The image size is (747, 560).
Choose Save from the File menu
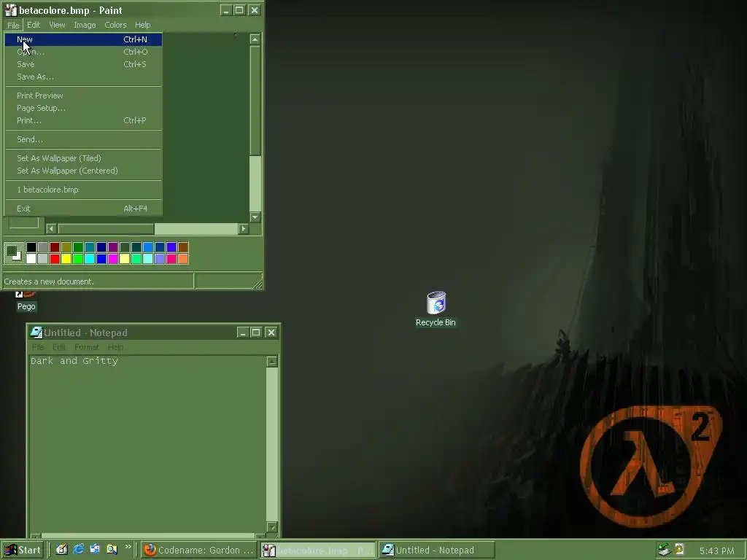83,64
